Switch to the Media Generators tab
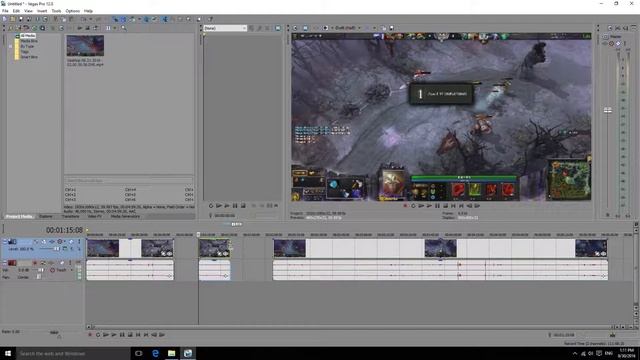This screenshot has width=640, height=360. 125,216
